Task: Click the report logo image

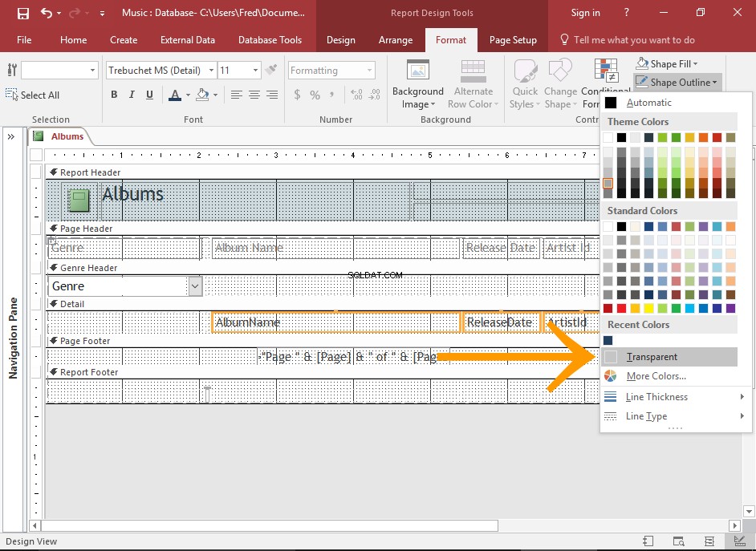Action: [x=79, y=201]
